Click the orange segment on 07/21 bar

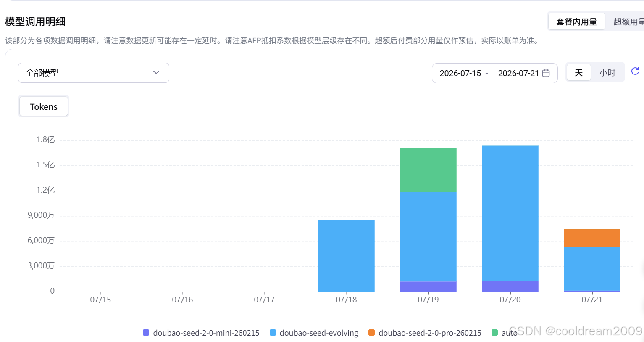coord(592,238)
